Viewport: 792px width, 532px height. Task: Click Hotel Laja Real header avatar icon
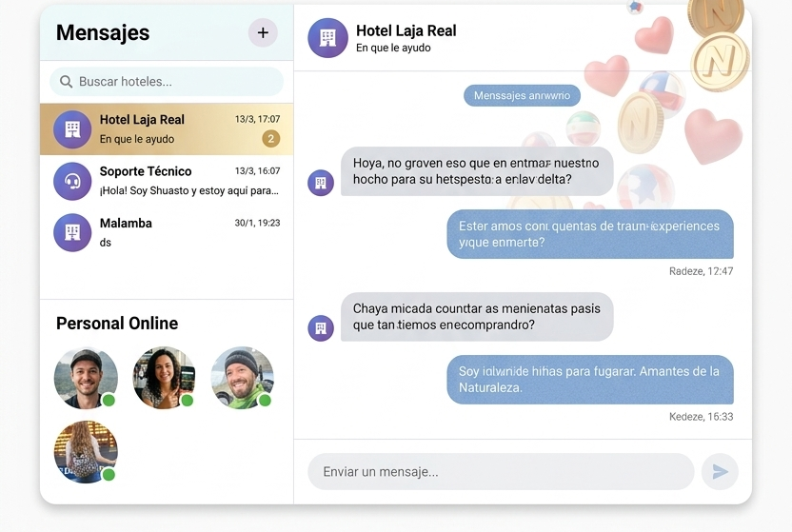tap(327, 38)
